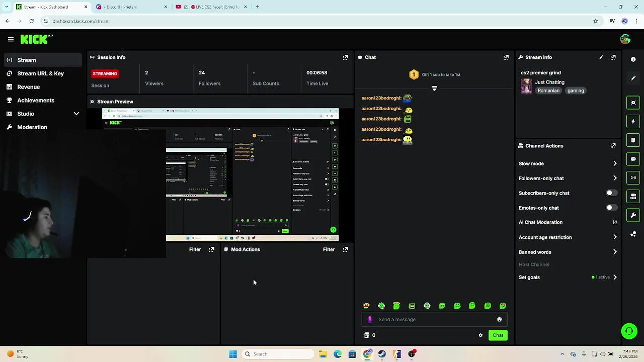Open Filter in Mod Actions panel

(x=329, y=249)
